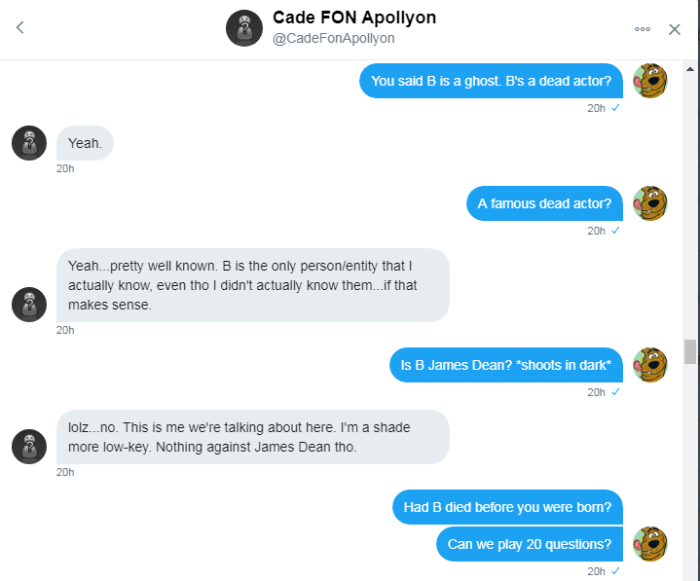Click sender avatar beside 'lolz...no' message
The height and width of the screenshot is (581, 700).
[x=29, y=446]
